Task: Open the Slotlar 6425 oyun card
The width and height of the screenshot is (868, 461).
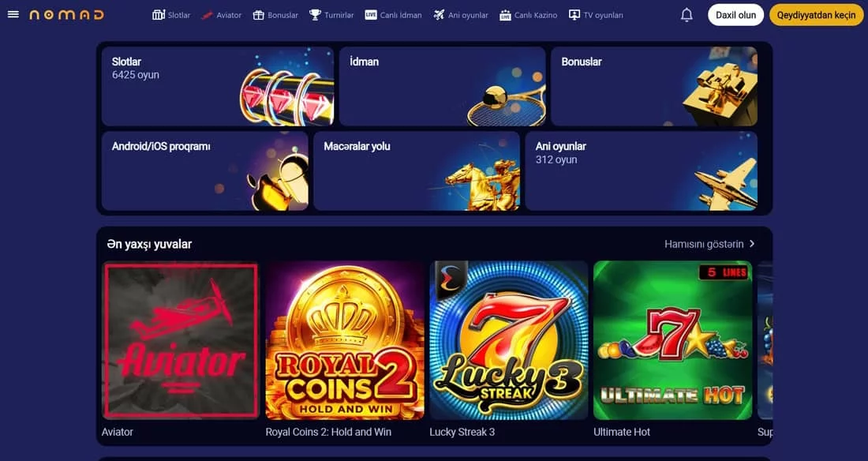Action: [x=218, y=86]
